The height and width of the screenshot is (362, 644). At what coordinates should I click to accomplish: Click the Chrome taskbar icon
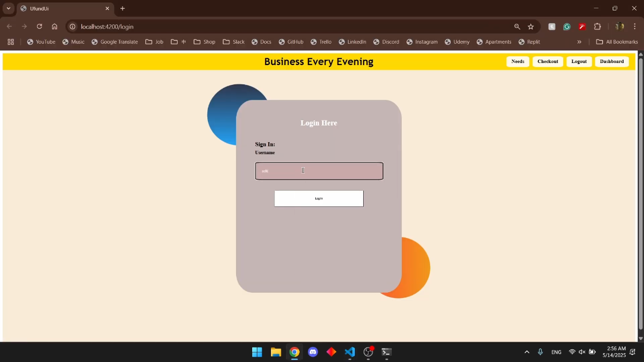point(294,352)
